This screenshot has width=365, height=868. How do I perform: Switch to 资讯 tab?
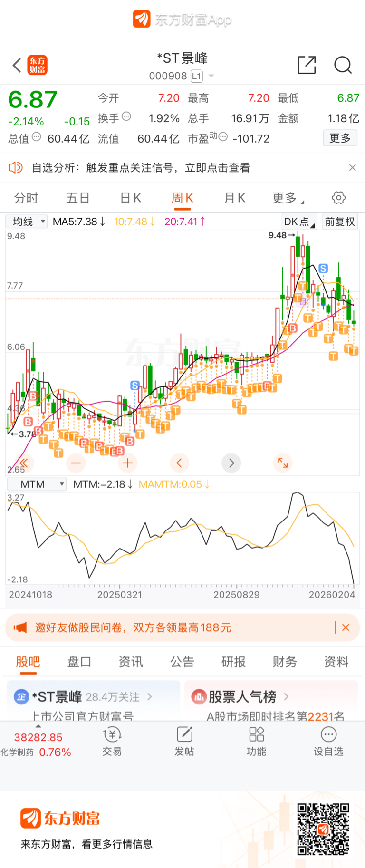[x=131, y=662]
